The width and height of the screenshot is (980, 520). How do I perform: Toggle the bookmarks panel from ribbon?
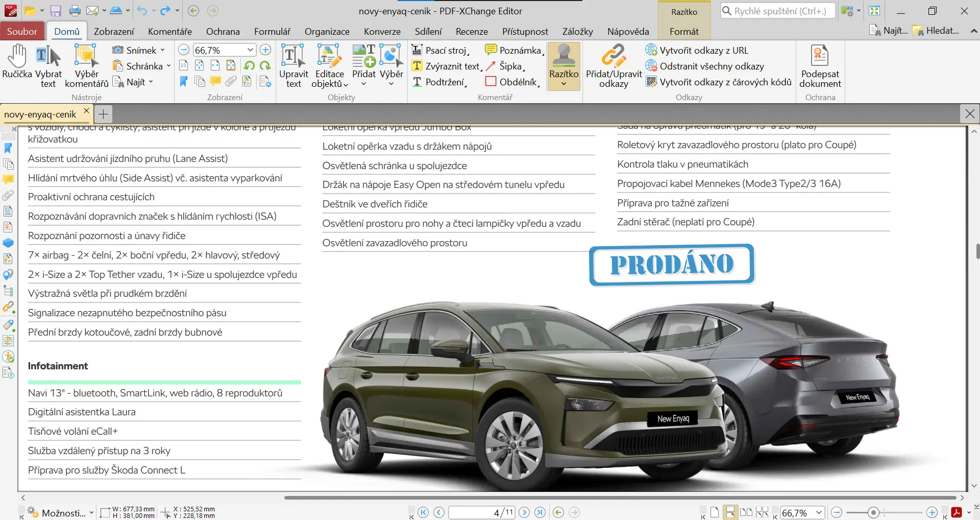click(x=184, y=82)
